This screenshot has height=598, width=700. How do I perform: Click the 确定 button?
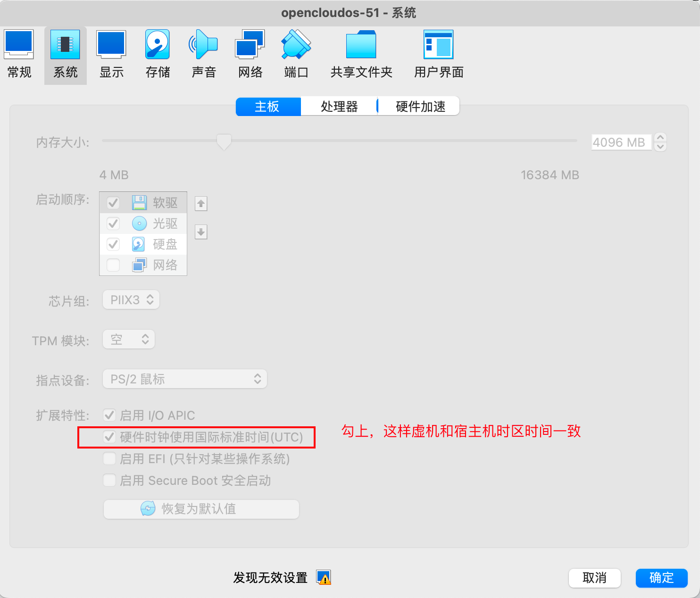[662, 578]
